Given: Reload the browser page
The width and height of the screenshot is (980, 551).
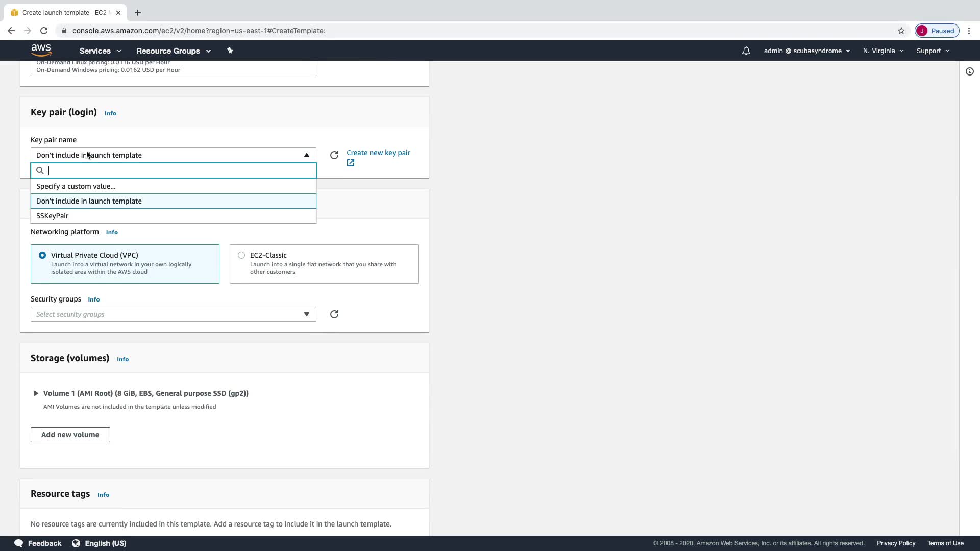Looking at the screenshot, I should point(44,31).
